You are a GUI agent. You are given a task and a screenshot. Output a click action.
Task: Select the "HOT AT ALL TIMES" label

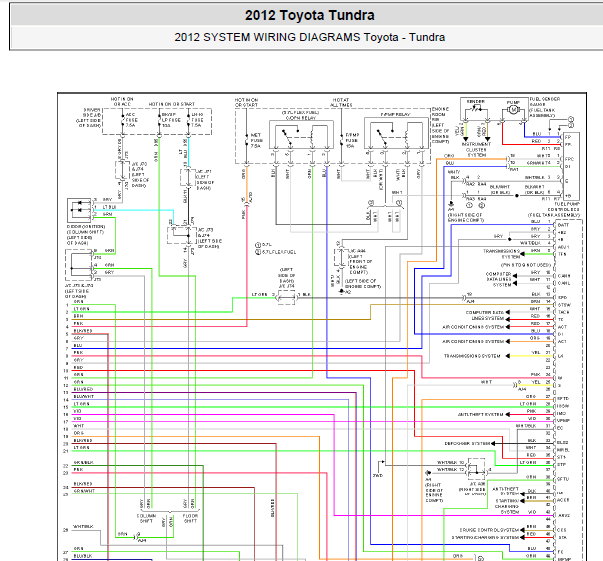[341, 102]
